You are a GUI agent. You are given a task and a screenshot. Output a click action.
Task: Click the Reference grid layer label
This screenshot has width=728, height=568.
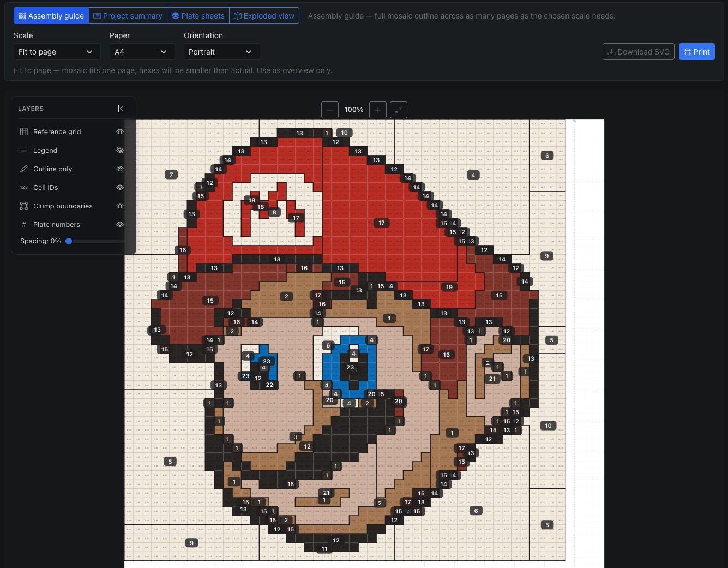57,131
